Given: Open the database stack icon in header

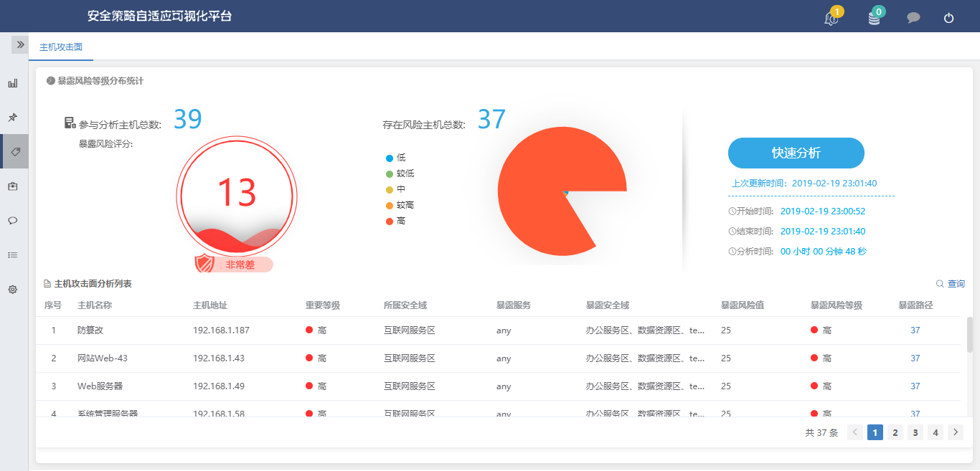Looking at the screenshot, I should (x=874, y=19).
